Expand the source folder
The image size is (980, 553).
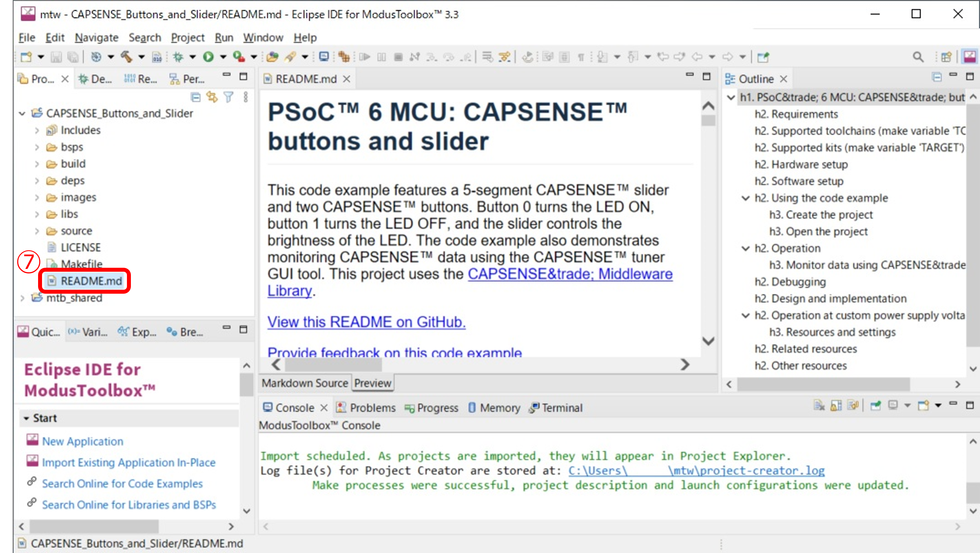pyautogui.click(x=37, y=231)
